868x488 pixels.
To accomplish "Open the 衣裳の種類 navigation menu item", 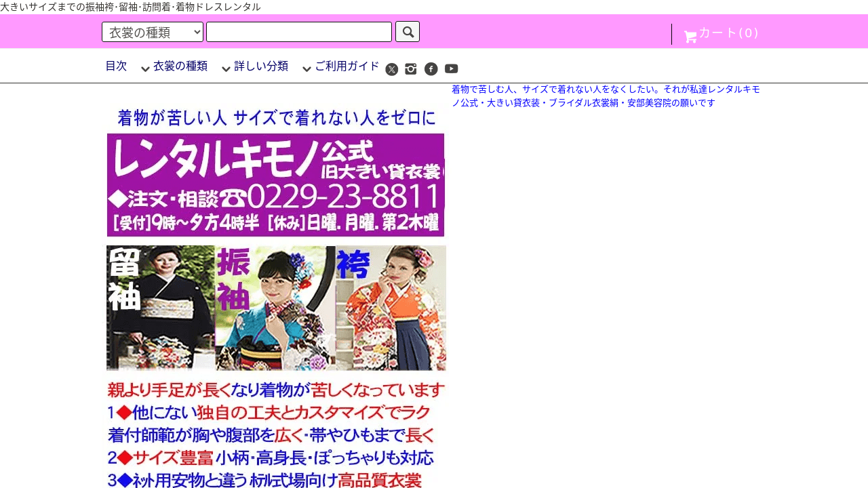I will 180,66.
